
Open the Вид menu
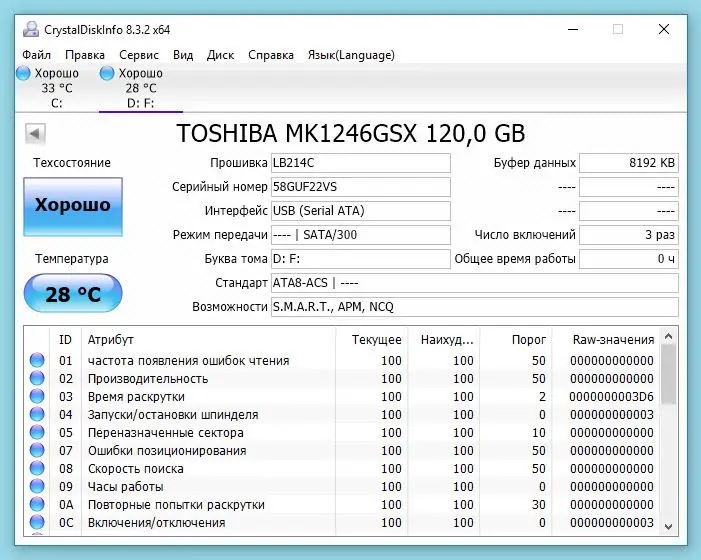pos(183,55)
